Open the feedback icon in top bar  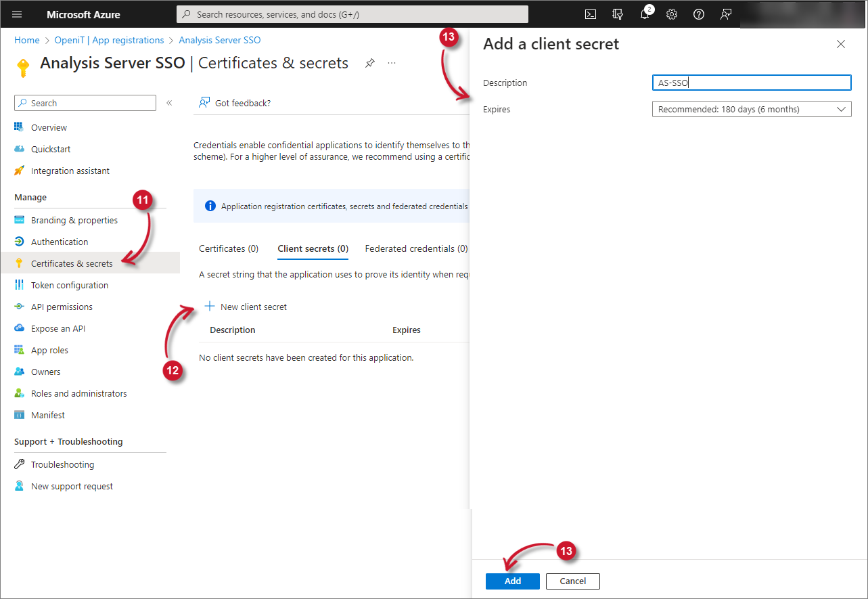[726, 14]
